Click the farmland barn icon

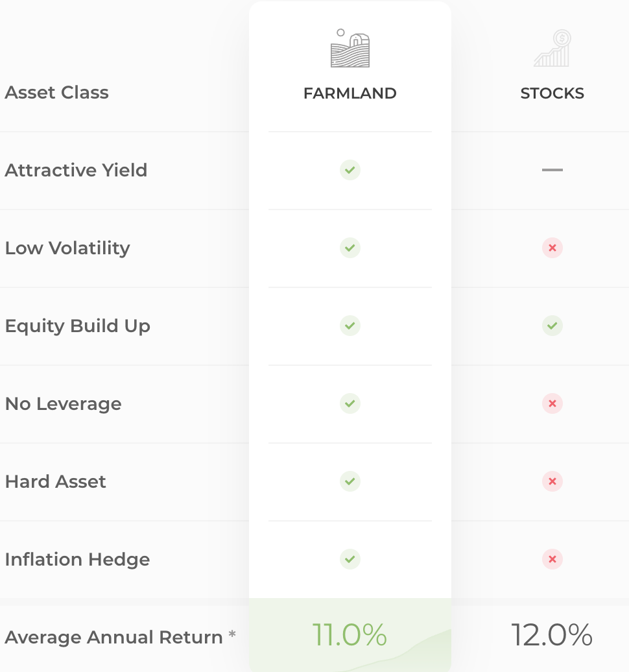coord(350,48)
